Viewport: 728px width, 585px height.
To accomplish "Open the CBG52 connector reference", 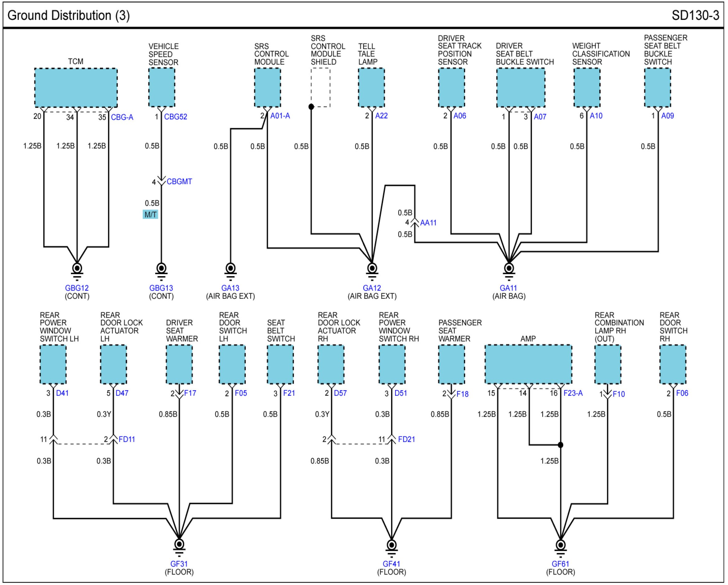I will click(x=175, y=117).
